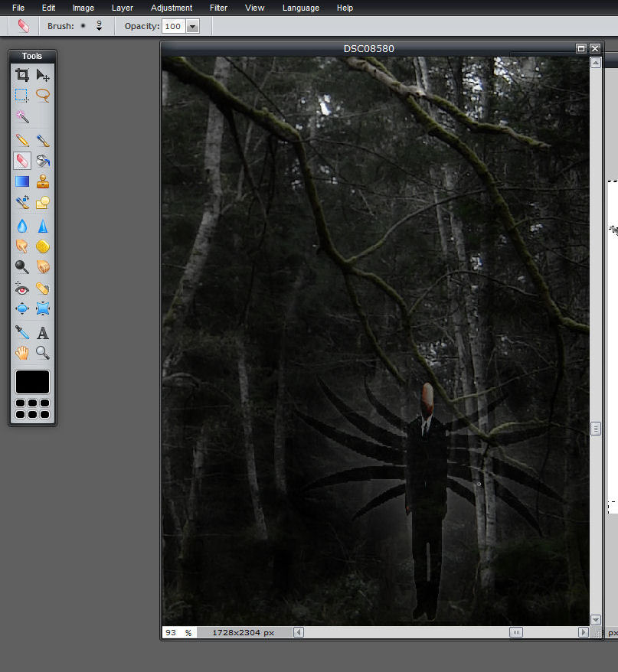Click the vertical scrollbar up arrow
Screen dimensions: 618x672
tap(595, 63)
